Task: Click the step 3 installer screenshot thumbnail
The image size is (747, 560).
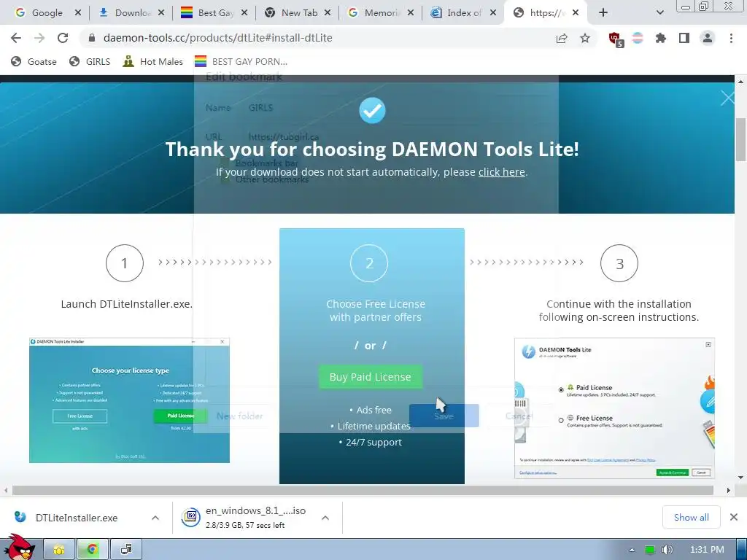Action: pos(614,408)
